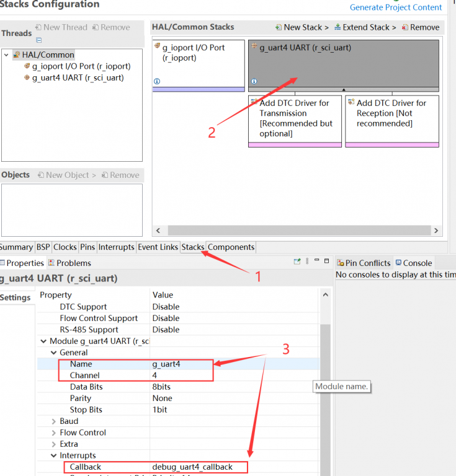Switch to the Clocks tab

(x=65, y=247)
